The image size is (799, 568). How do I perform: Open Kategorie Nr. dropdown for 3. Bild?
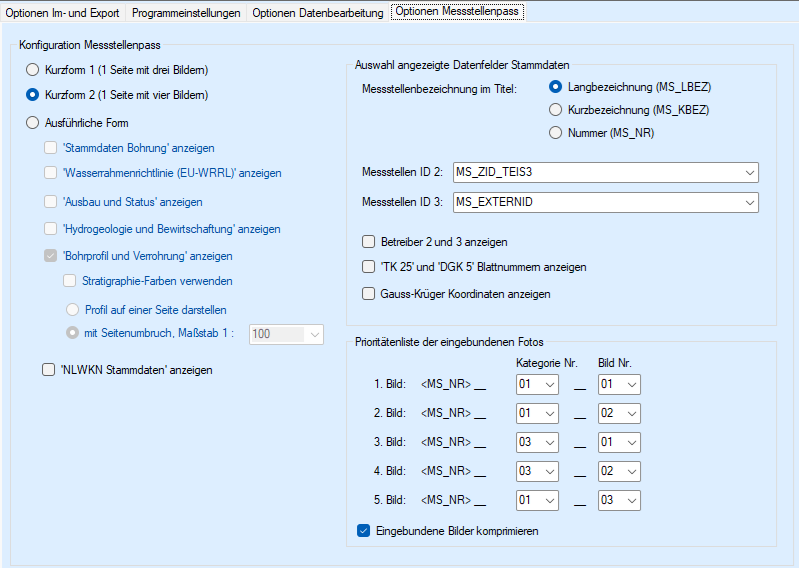(537, 443)
